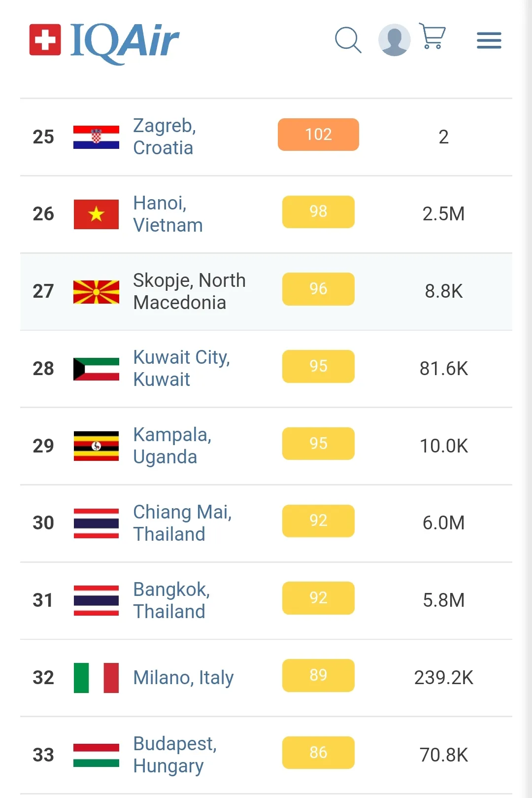The height and width of the screenshot is (798, 532).
Task: Open the user profile avatar
Action: [x=394, y=40]
